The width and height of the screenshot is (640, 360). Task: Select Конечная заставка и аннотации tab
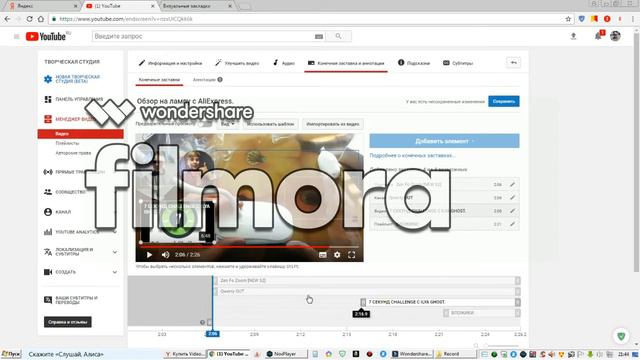click(x=346, y=63)
